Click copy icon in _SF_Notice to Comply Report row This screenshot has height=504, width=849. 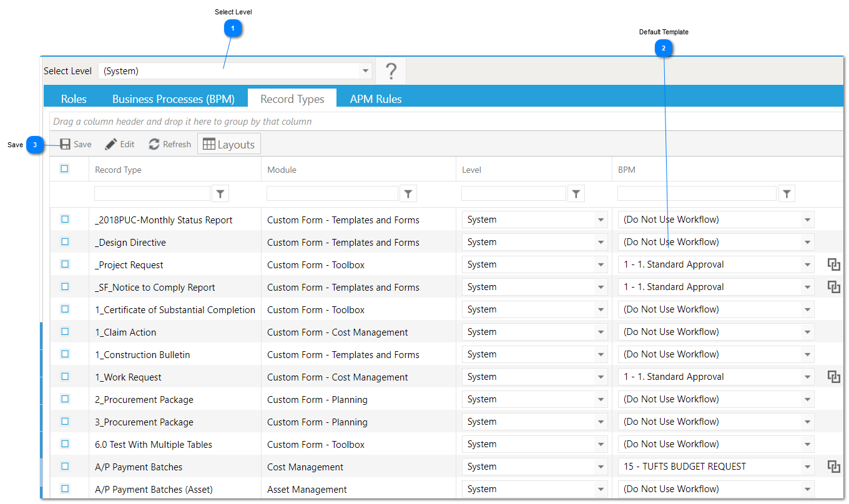tap(834, 287)
